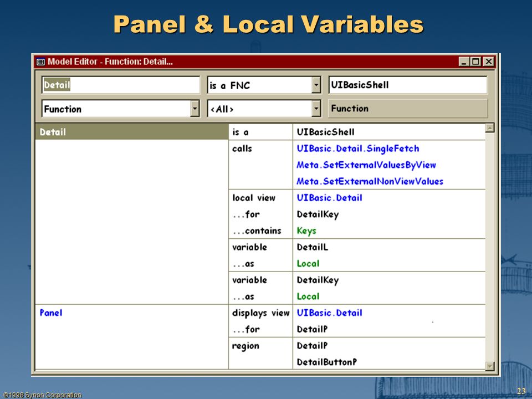Image resolution: width=532 pixels, height=399 pixels.
Task: Click the Function button on right
Action: (x=408, y=109)
